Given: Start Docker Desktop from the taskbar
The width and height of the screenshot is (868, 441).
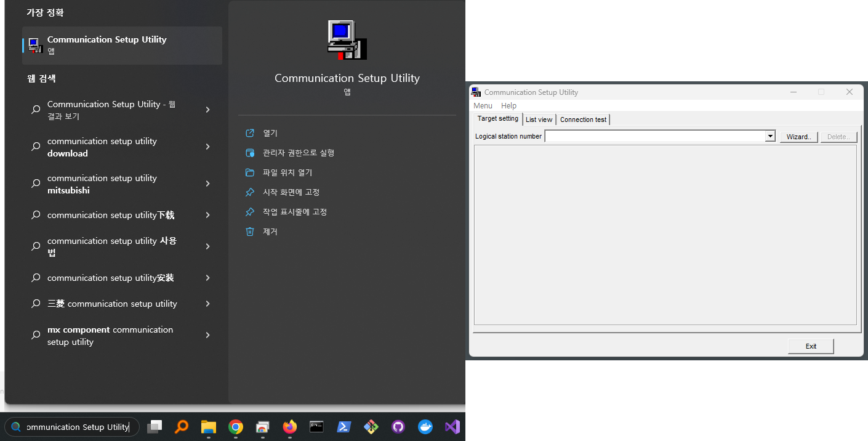Looking at the screenshot, I should coord(425,427).
